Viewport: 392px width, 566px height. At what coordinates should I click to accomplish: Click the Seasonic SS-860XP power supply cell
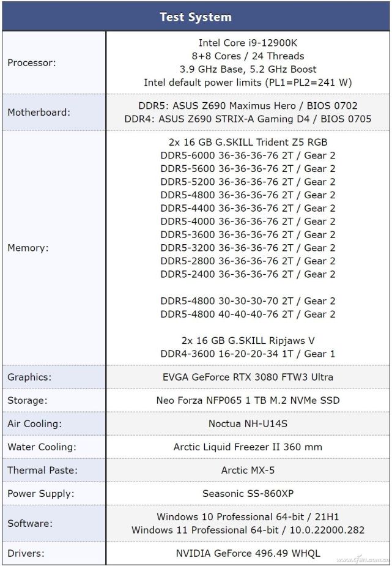coord(248,494)
